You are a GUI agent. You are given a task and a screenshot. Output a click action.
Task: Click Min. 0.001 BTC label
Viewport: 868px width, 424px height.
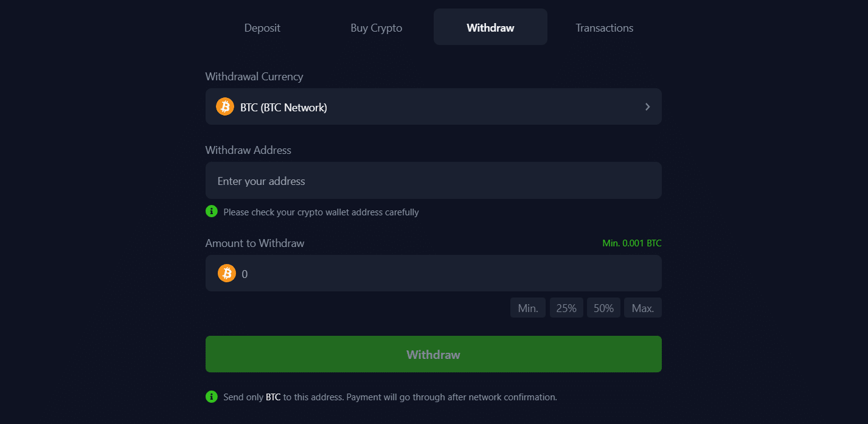pos(631,243)
